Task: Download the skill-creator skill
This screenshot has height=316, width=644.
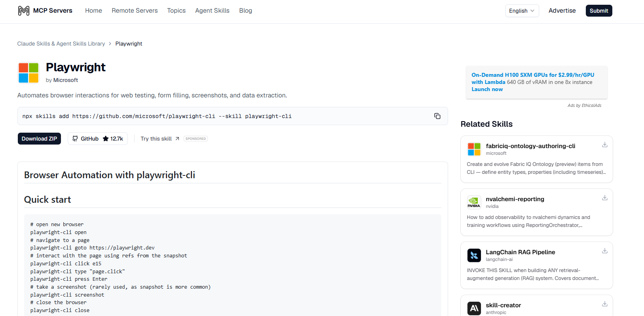Action: (605, 304)
